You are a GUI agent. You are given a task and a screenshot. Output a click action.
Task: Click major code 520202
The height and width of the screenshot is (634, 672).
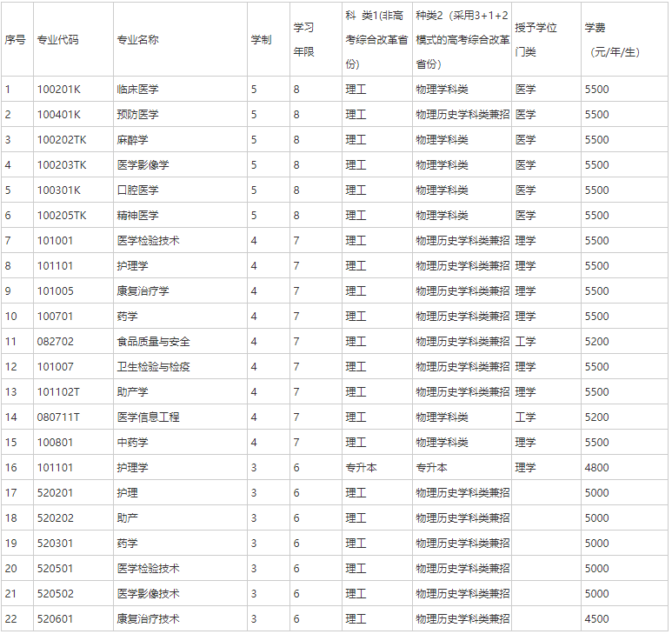[x=56, y=518]
